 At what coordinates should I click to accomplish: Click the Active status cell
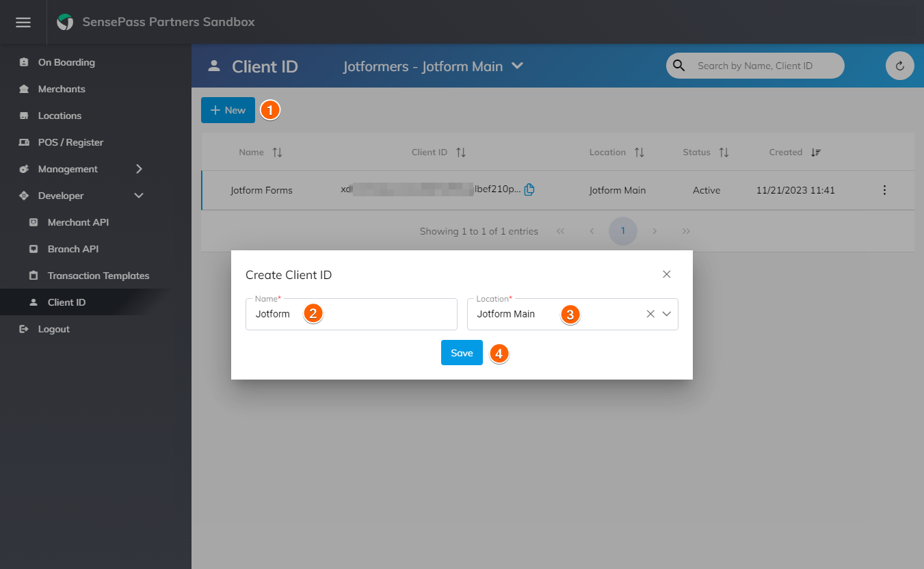[707, 190]
